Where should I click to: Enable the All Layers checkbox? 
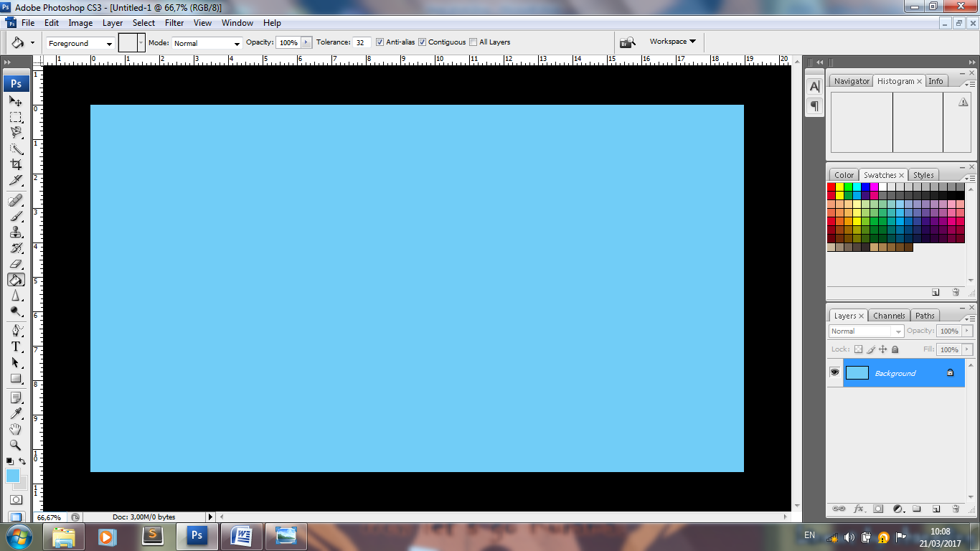[x=473, y=42]
